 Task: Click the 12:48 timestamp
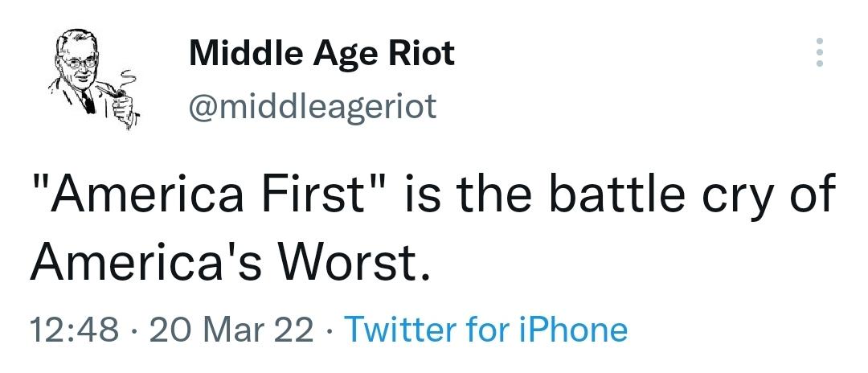click(x=74, y=330)
